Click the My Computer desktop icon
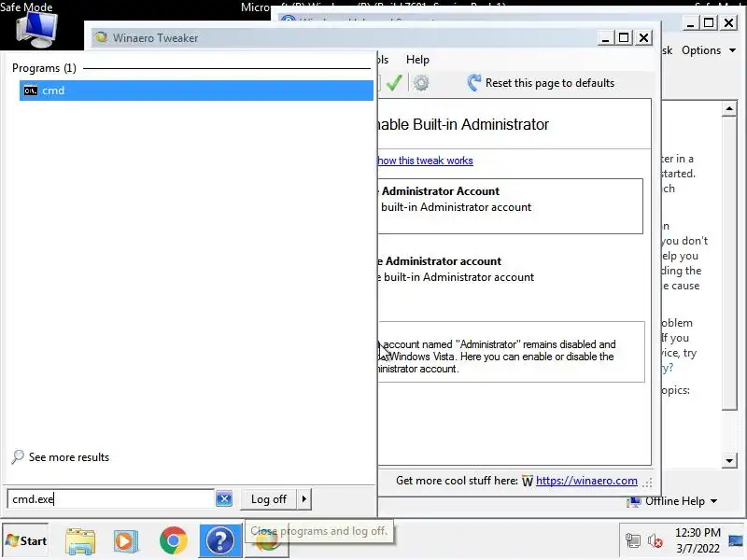747x560 pixels. (x=36, y=28)
